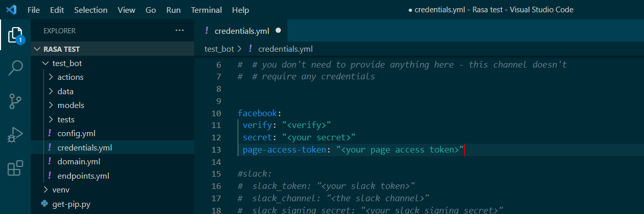644x214 pixels.
Task: Click line 13 page-access-token in the editor
Action: coord(285,150)
